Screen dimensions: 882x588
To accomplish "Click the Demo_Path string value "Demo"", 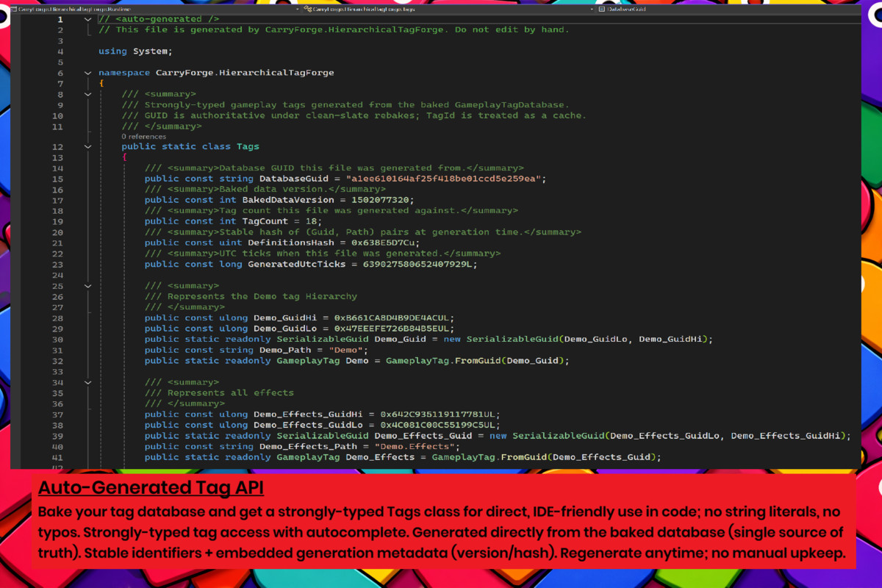I will coord(345,350).
